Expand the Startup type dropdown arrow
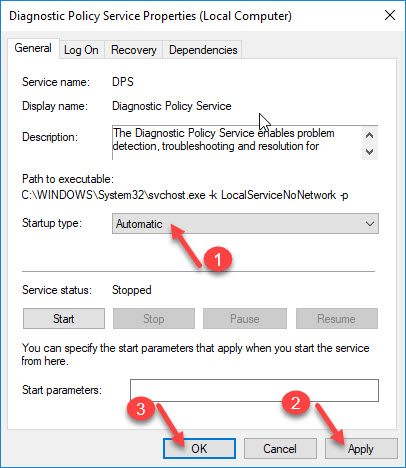Viewport: 406px width, 468px height. coord(370,224)
